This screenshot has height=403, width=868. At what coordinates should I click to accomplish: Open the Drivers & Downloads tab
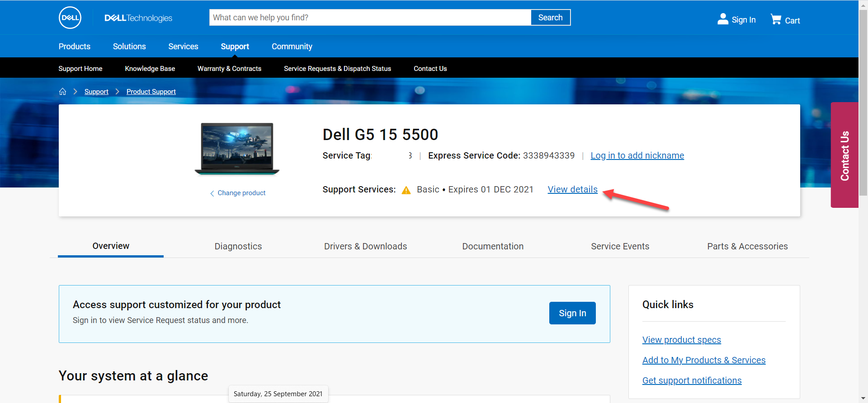[365, 246]
